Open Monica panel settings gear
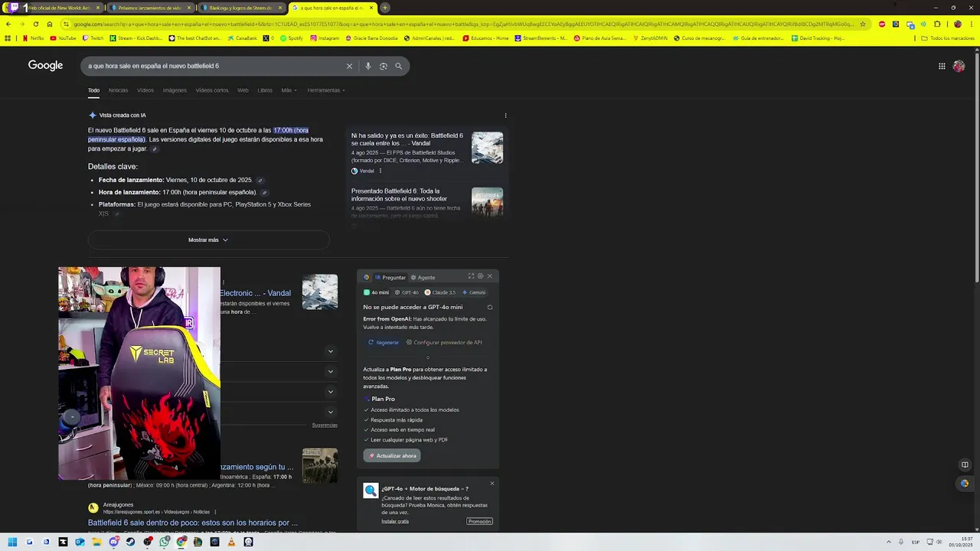Viewport: 980px width, 551px height. (x=480, y=276)
